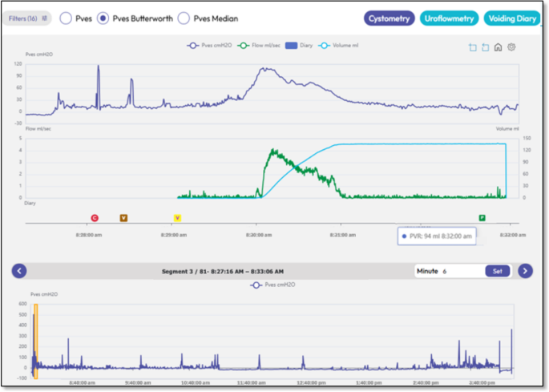The width and height of the screenshot is (549, 392).
Task: Click the green P diary marker
Action: [482, 218]
